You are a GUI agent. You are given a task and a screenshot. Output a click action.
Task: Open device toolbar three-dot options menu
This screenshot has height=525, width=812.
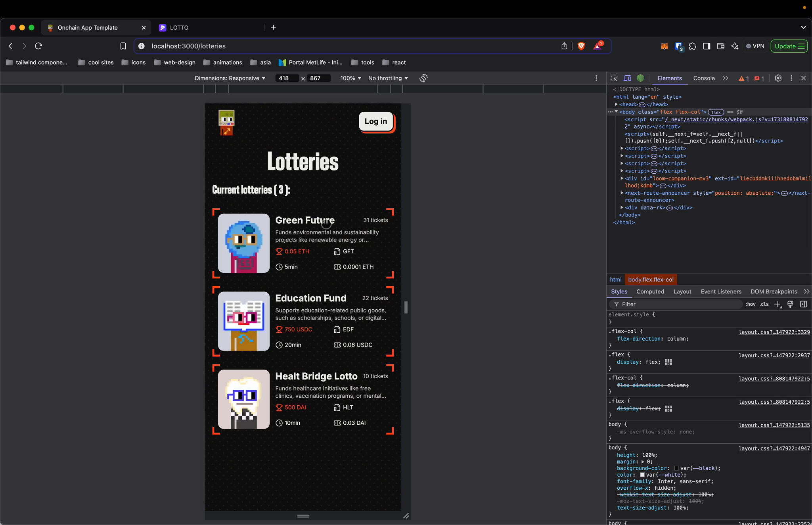(x=596, y=78)
